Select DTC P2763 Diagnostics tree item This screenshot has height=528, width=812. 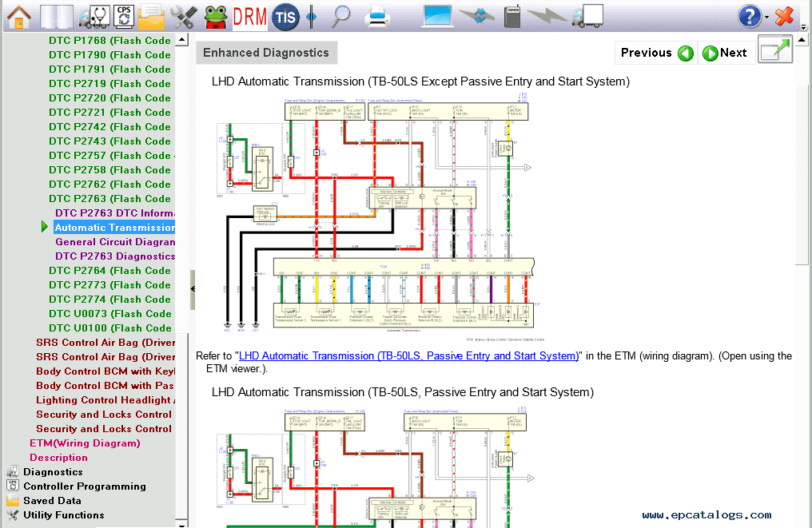coord(115,256)
